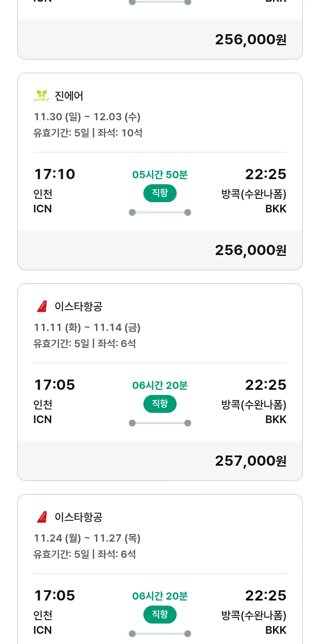Click the Jin Air butterfly logo icon
This screenshot has width=320, height=644.
pos(42,96)
